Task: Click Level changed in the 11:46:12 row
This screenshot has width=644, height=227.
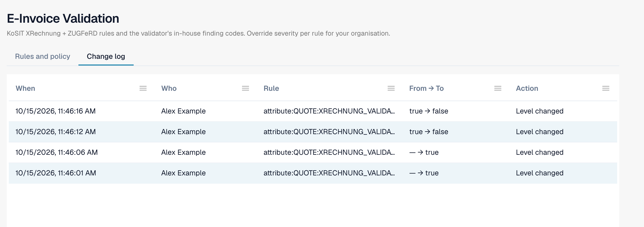Action: pos(540,132)
